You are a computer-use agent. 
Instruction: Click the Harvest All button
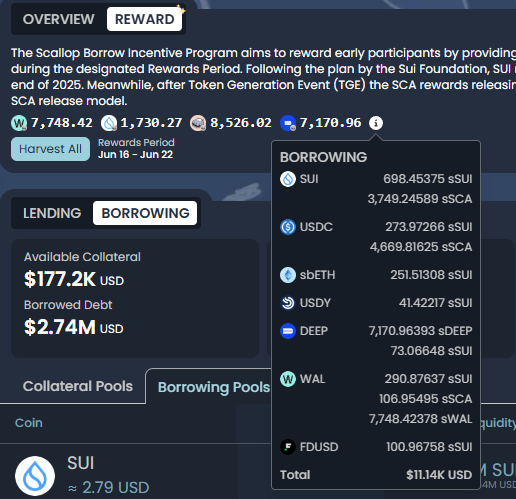[x=50, y=149]
